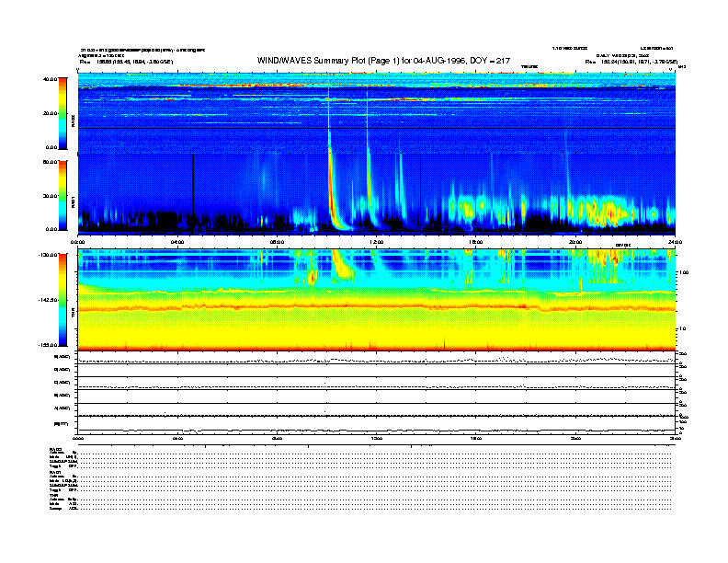Click "DOY = 217" in the title
Viewport: 728px width, 563px height.
490,61
